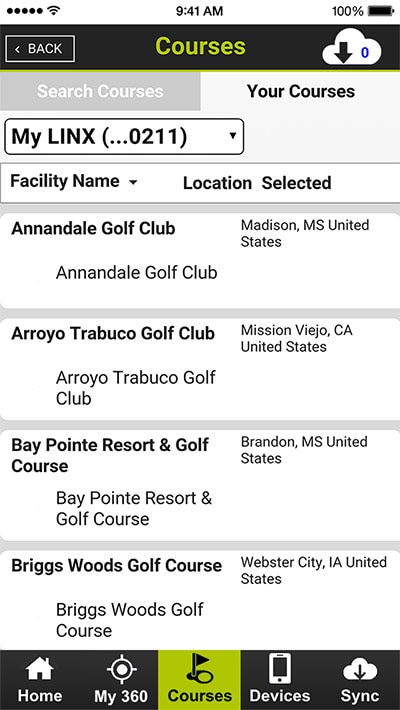Select Bay Pointe Resort & Golf Course sub-entry
This screenshot has width=400, height=710.
[x=134, y=508]
